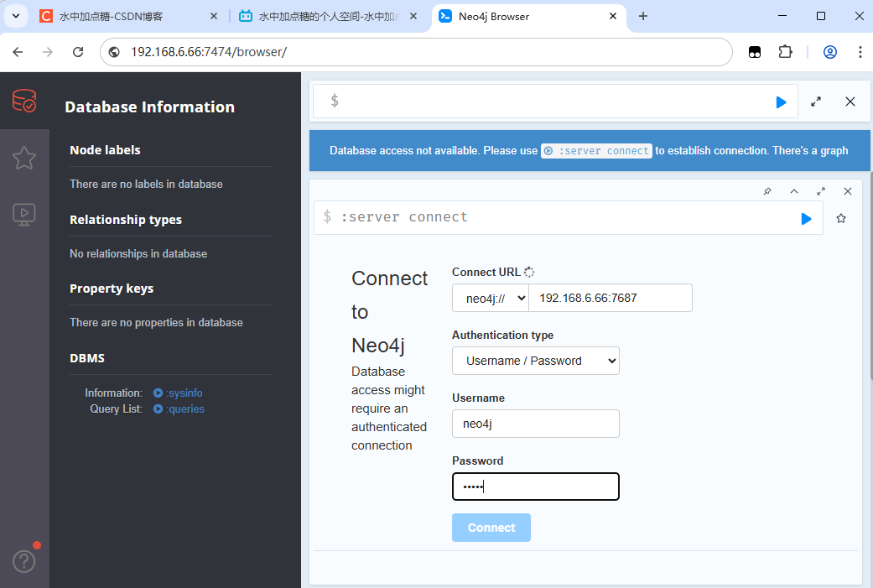Open the Guides play-screen sidebar icon
Screen dimensions: 873x588
pos(24,215)
